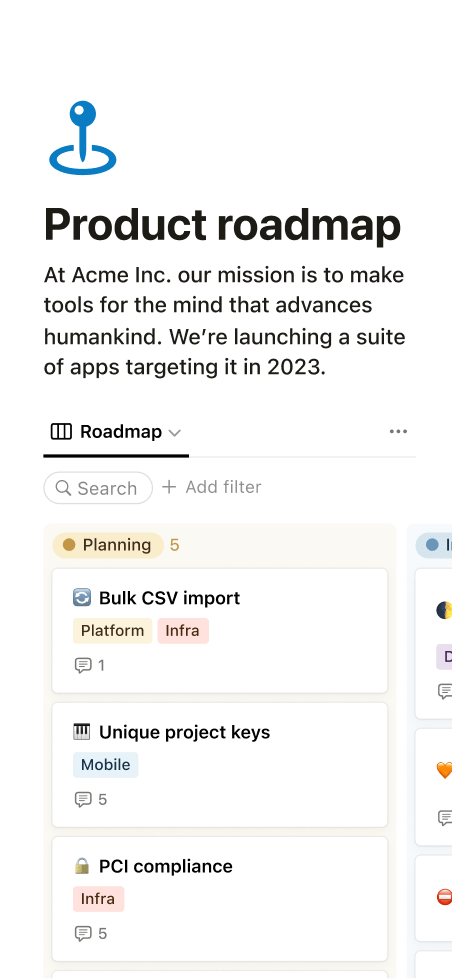
Task: Click the Infra tag on PCI compliance
Action: coord(98,899)
